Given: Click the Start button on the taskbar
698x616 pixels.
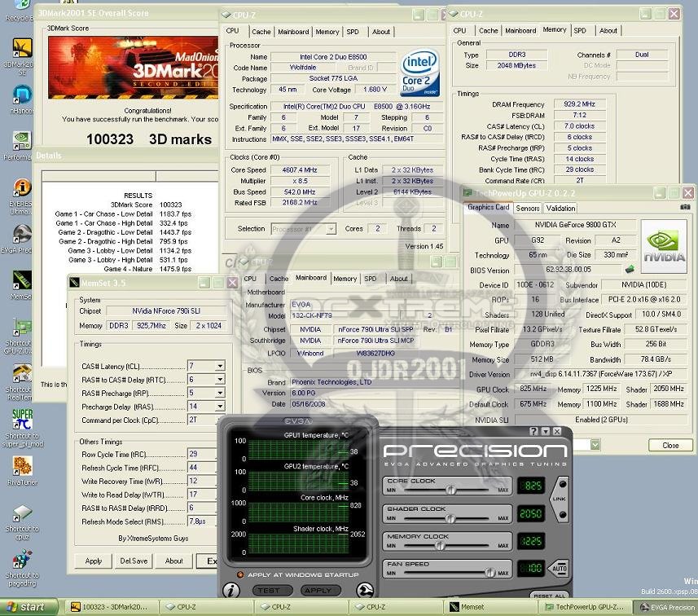Looking at the screenshot, I should pos(29,607).
